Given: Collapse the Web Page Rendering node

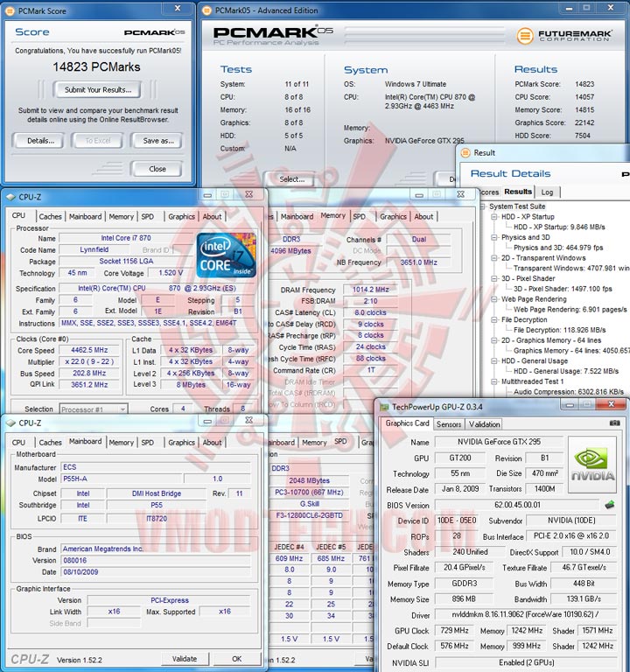Looking at the screenshot, I should click(x=494, y=299).
